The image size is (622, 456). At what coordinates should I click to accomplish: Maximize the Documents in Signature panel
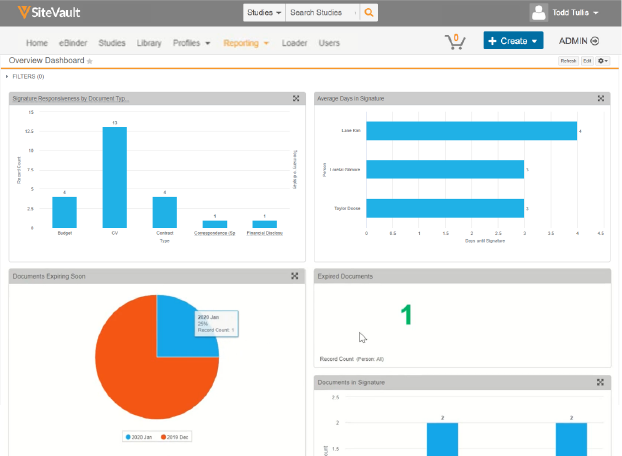(600, 382)
